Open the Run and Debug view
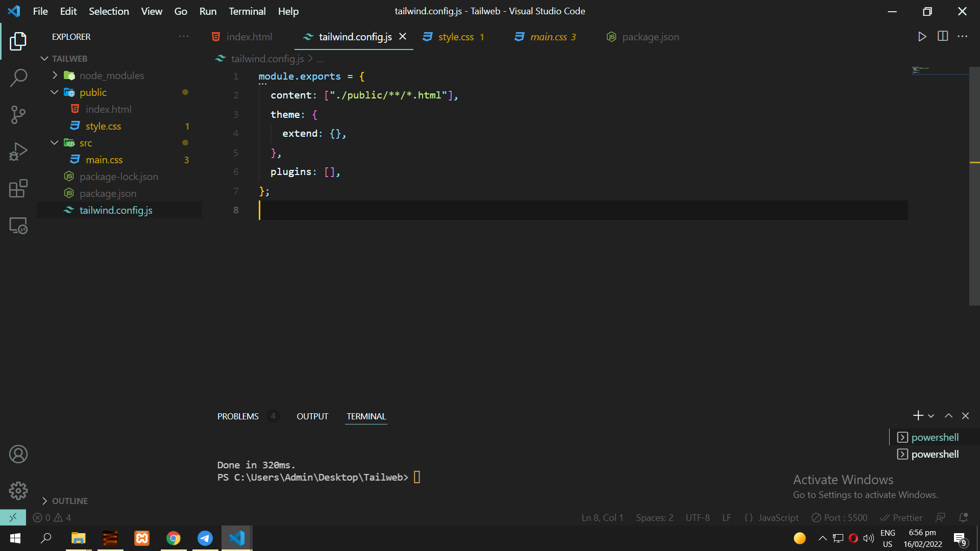The height and width of the screenshot is (551, 980). 18,152
